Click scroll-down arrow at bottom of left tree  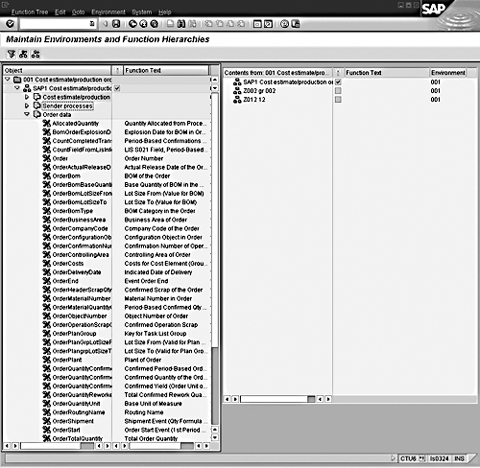[215, 437]
